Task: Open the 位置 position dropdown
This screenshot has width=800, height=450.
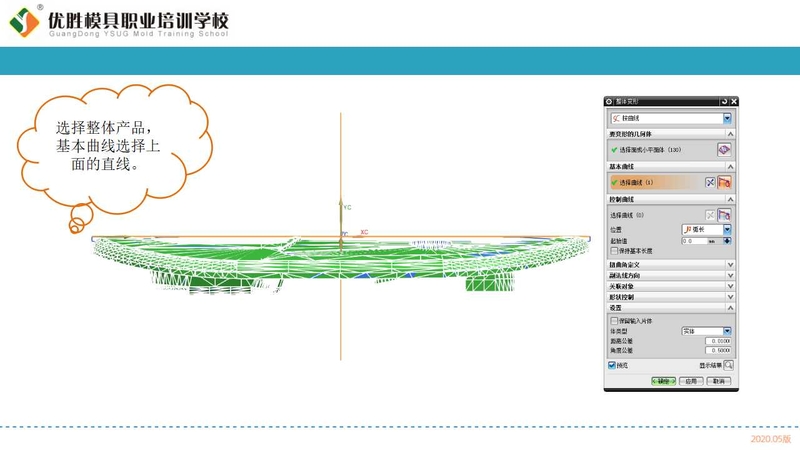Action: [x=727, y=229]
